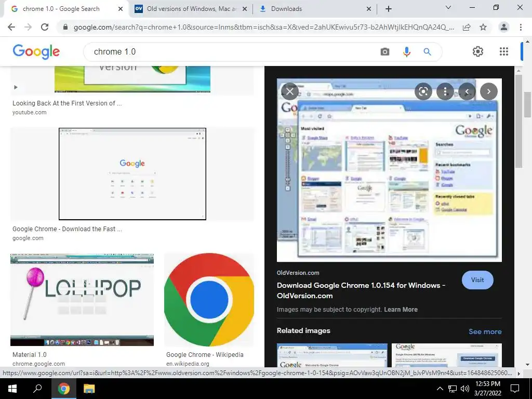532x399 pixels.
Task: Show hidden system tray icons
Action: [x=440, y=389]
